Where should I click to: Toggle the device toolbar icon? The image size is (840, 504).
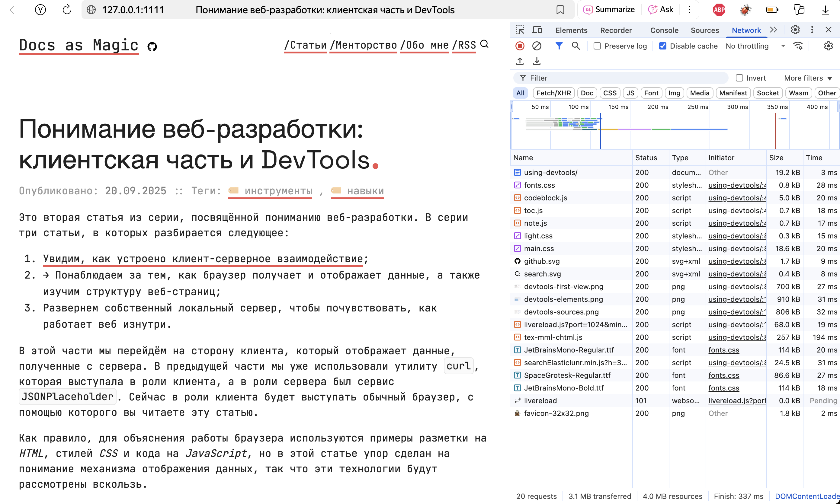point(537,30)
